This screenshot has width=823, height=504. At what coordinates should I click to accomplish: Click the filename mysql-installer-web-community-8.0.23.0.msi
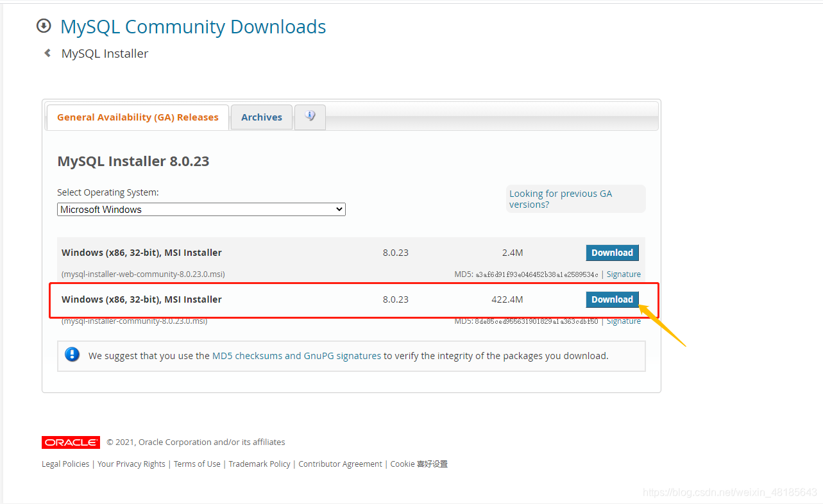pyautogui.click(x=143, y=274)
